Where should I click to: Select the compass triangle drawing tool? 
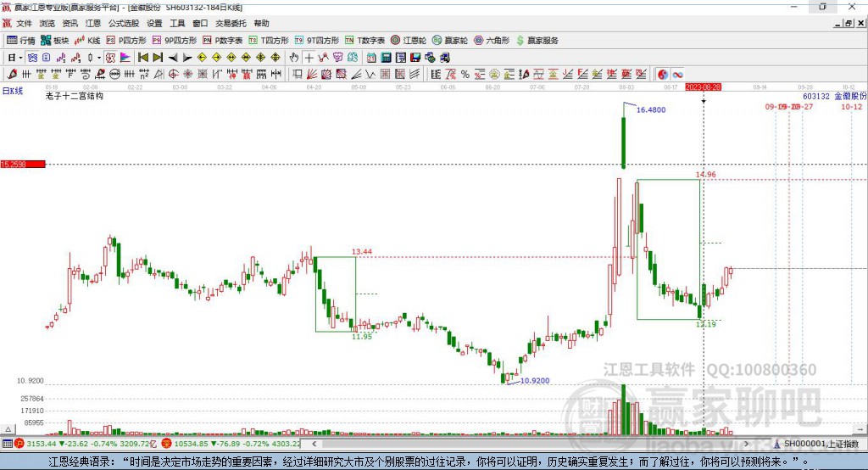tap(159, 74)
